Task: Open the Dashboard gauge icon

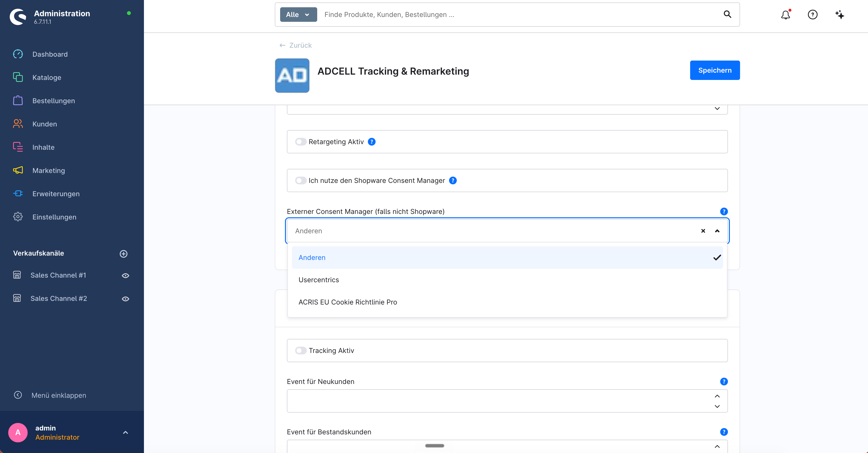Action: click(18, 54)
